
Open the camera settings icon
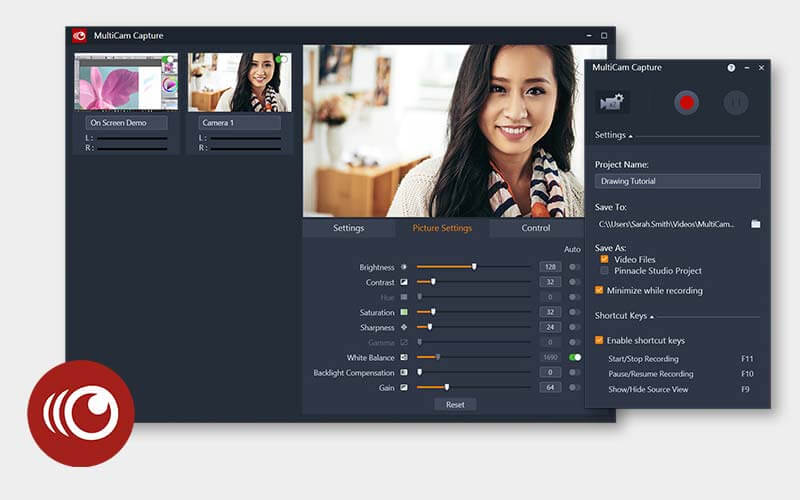(611, 101)
